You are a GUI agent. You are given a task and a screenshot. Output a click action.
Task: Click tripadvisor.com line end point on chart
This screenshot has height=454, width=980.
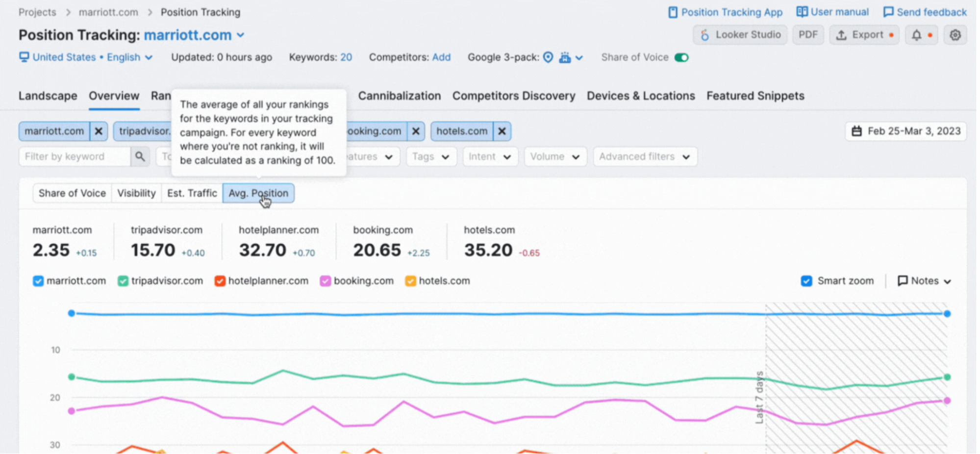click(x=947, y=377)
